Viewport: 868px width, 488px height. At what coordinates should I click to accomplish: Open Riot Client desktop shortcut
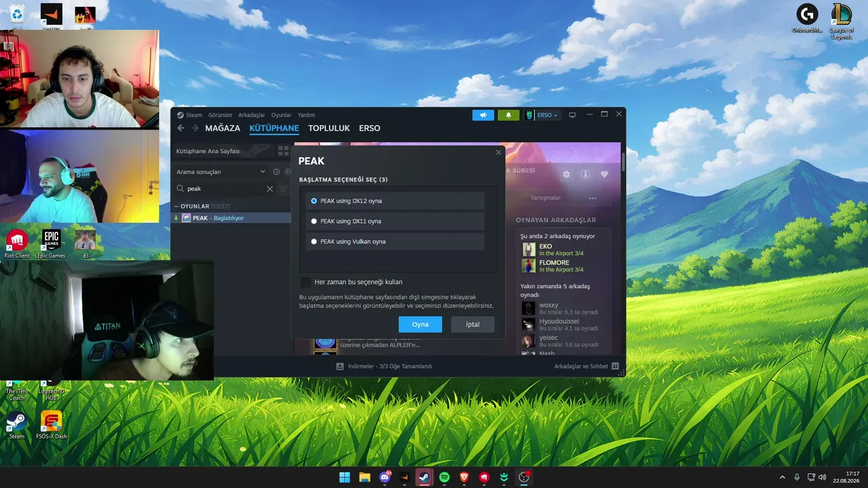click(17, 244)
